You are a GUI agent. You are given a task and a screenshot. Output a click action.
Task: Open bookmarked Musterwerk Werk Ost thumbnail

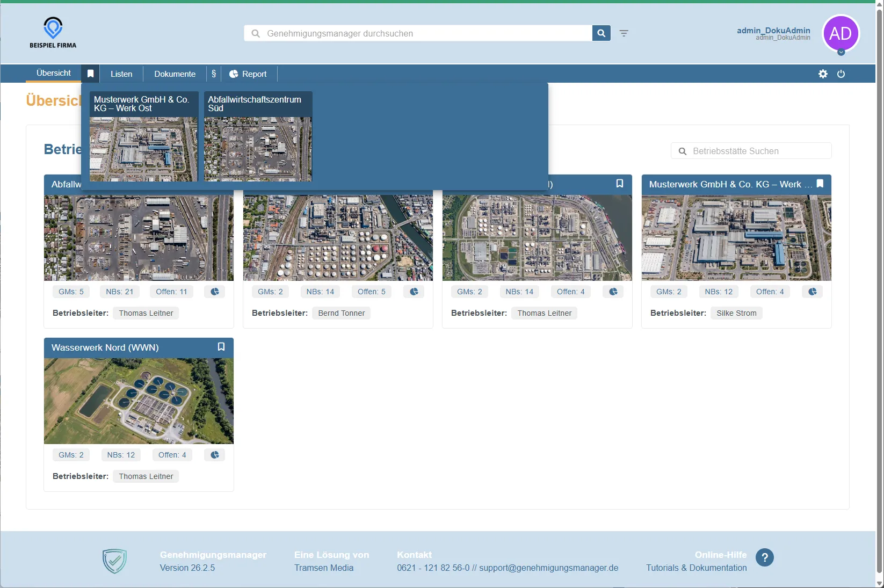point(143,136)
